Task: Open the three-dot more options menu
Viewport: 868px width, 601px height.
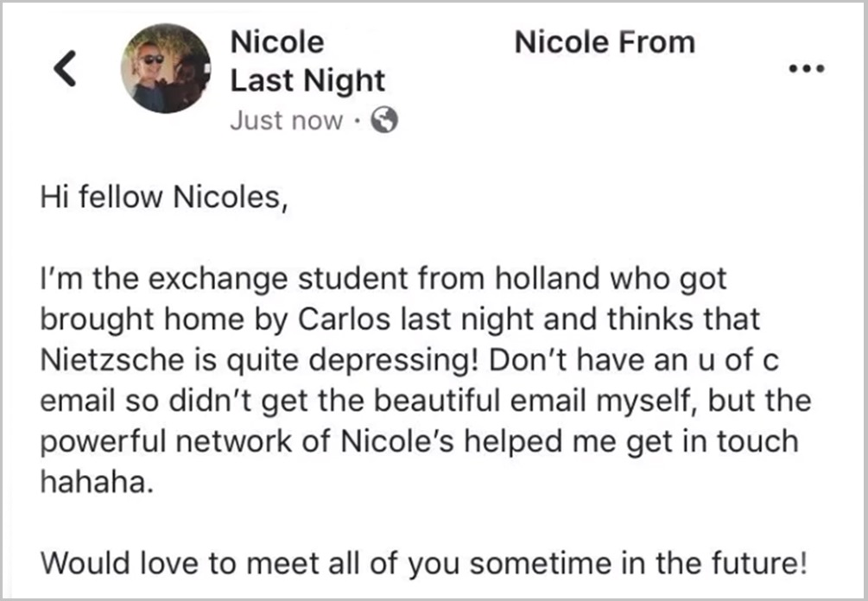Action: (x=808, y=68)
